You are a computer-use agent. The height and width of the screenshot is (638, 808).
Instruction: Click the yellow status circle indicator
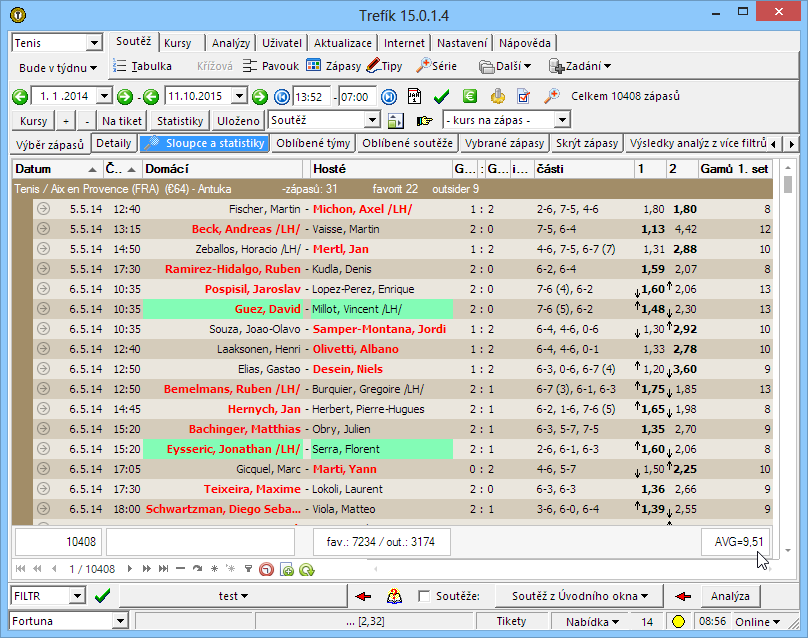(678, 622)
